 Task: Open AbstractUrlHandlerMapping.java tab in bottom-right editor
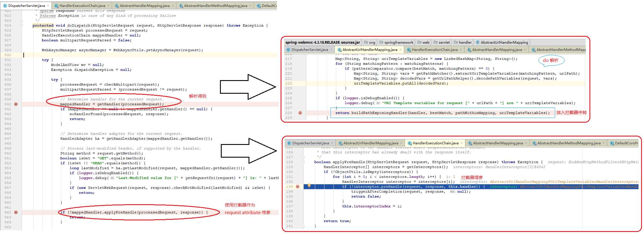point(371,143)
